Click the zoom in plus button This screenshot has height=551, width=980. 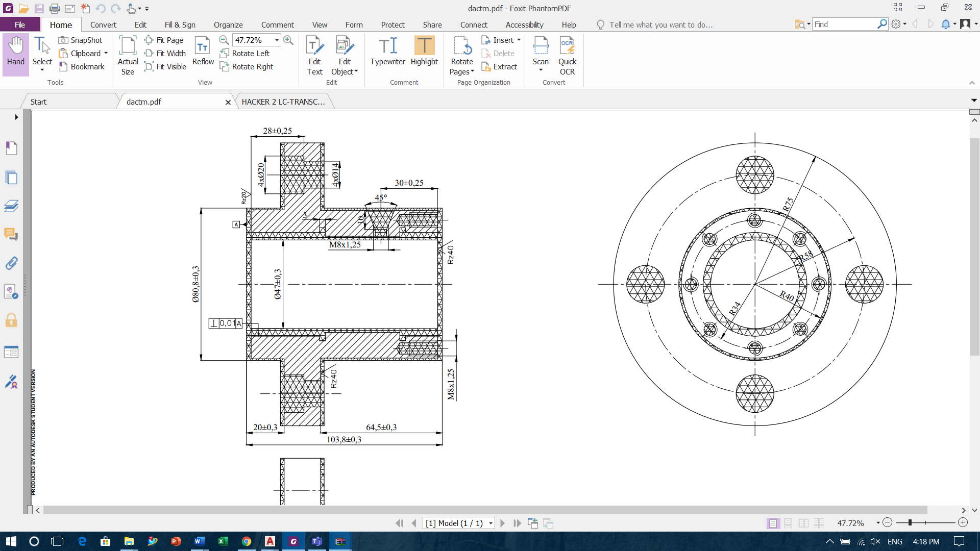pyautogui.click(x=963, y=522)
